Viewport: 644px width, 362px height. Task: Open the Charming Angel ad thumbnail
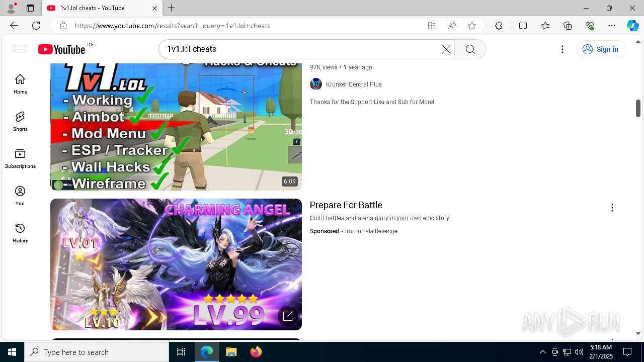point(176,264)
